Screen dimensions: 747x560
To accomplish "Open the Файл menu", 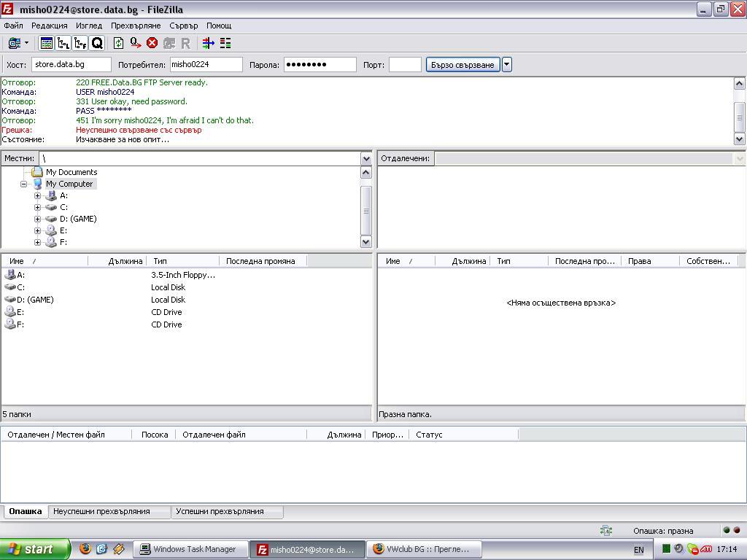I will coord(13,26).
